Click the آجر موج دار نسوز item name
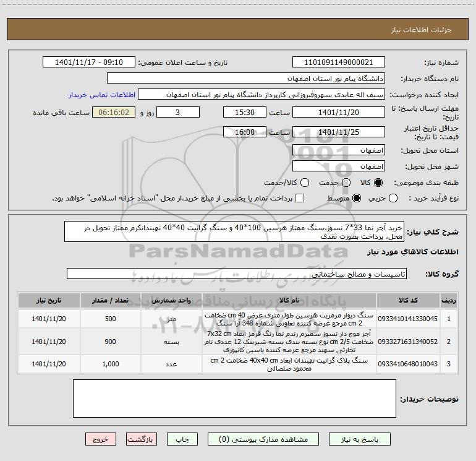 (x=289, y=342)
